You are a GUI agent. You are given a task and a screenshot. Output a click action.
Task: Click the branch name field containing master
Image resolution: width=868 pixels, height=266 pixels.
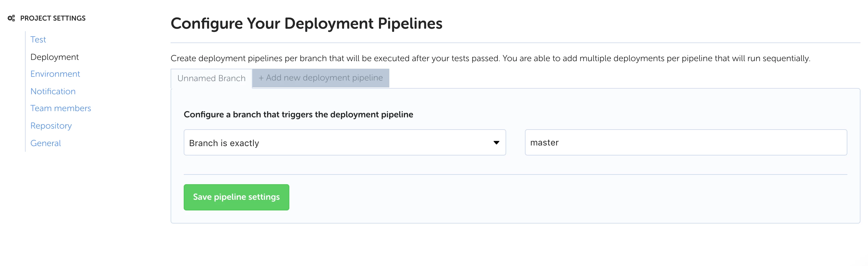(x=686, y=142)
